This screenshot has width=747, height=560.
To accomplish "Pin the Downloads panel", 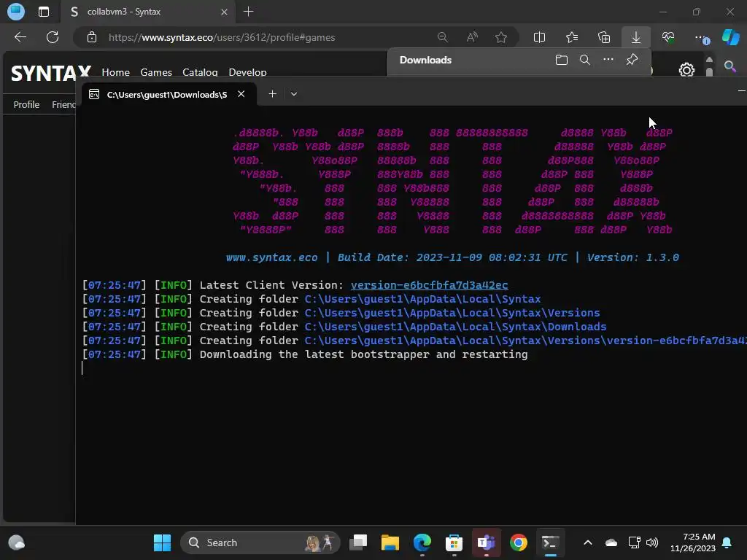I will coord(632,60).
